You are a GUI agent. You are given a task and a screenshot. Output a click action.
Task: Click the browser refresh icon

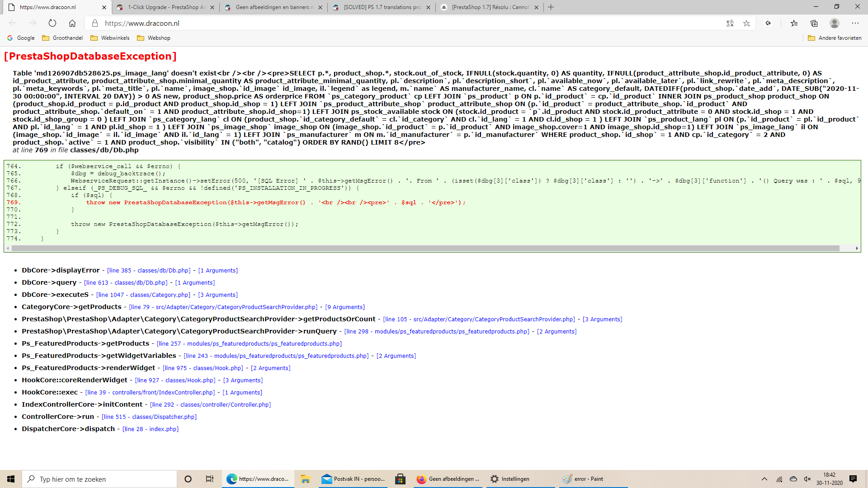click(52, 23)
